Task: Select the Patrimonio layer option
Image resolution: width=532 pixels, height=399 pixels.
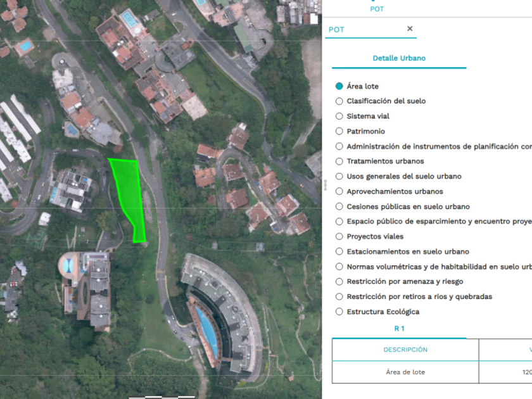Action: point(339,132)
